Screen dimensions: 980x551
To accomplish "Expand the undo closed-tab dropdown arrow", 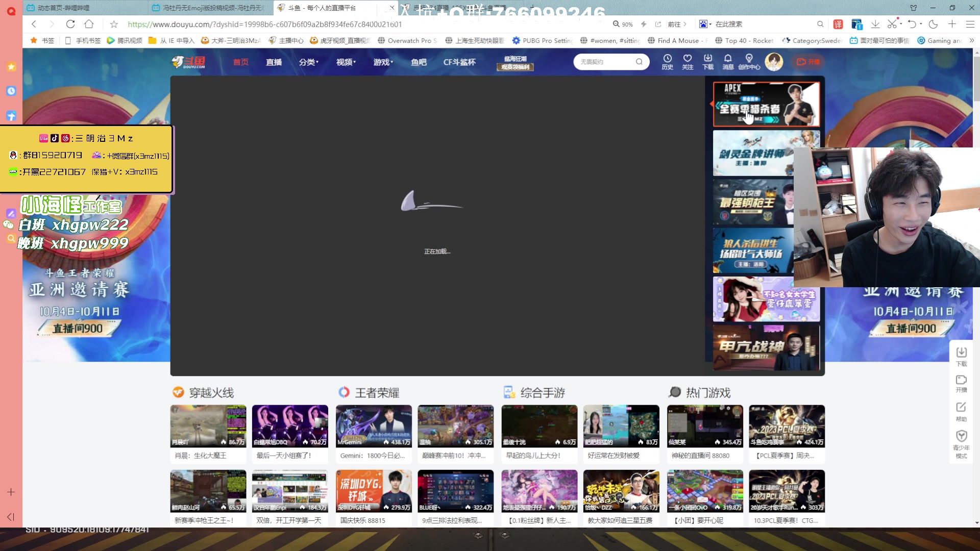I will tap(921, 24).
